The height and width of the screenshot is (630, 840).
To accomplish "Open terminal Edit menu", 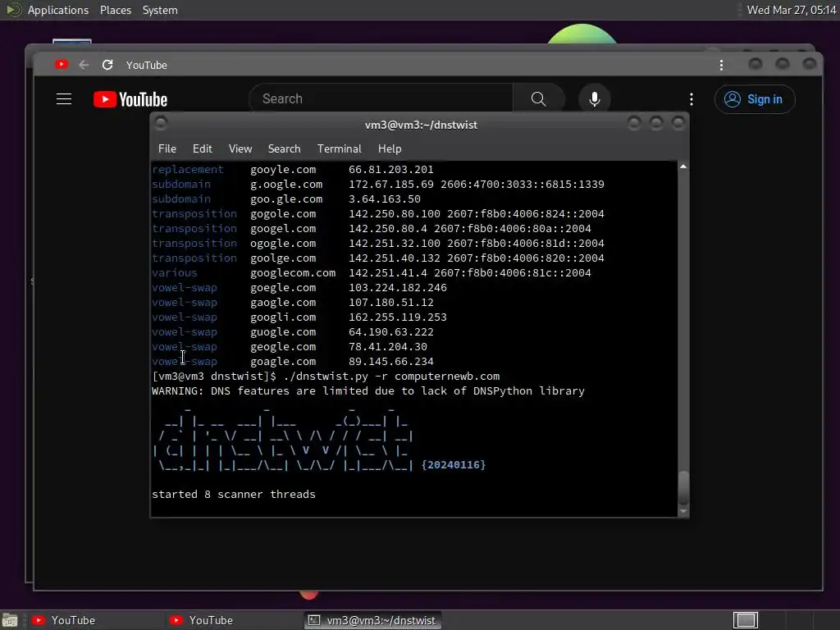I will tap(202, 149).
